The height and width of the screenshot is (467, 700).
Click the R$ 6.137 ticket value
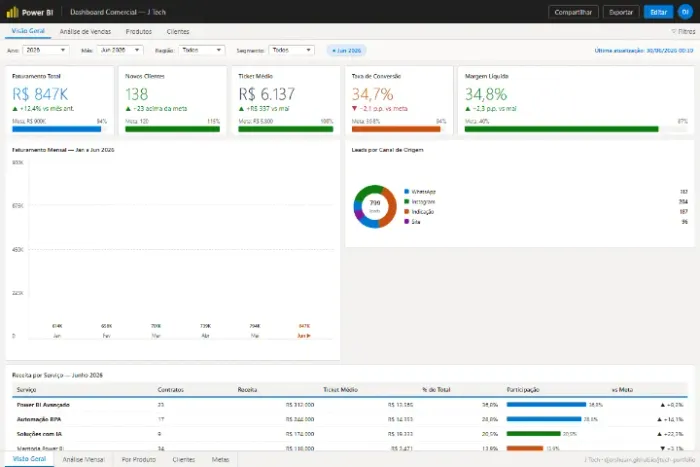pyautogui.click(x=267, y=94)
